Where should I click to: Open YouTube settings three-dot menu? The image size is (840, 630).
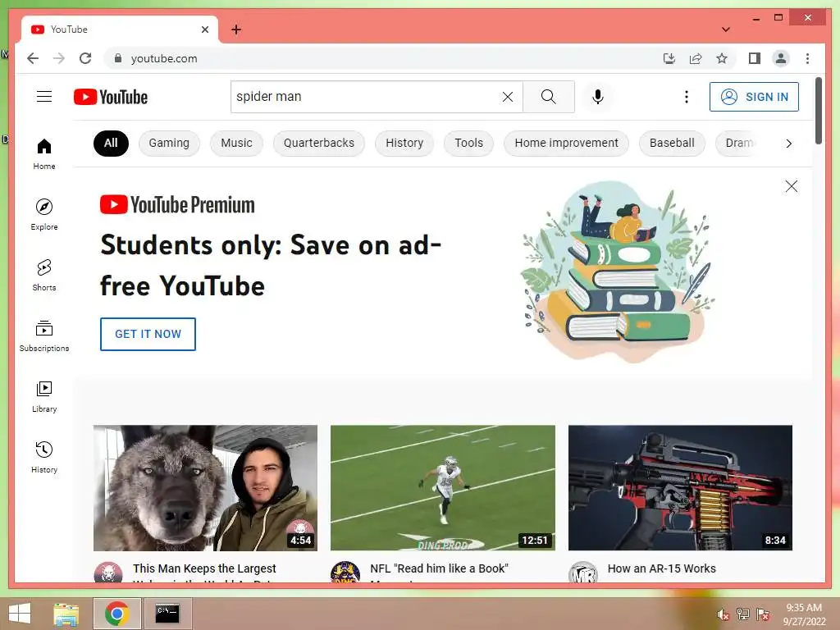tap(687, 97)
